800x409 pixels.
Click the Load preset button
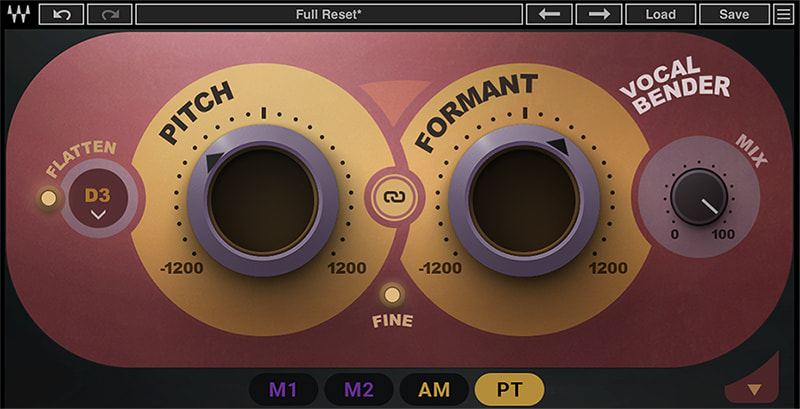pyautogui.click(x=660, y=14)
